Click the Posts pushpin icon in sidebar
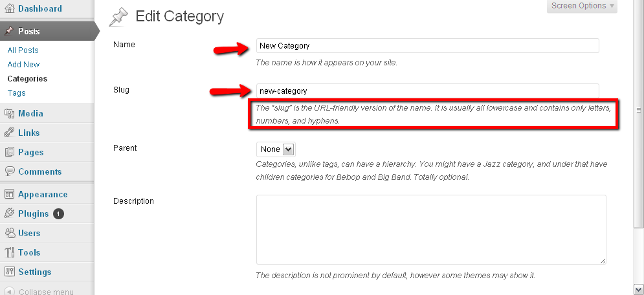Image resolution: width=644 pixels, height=295 pixels. coord(10,31)
